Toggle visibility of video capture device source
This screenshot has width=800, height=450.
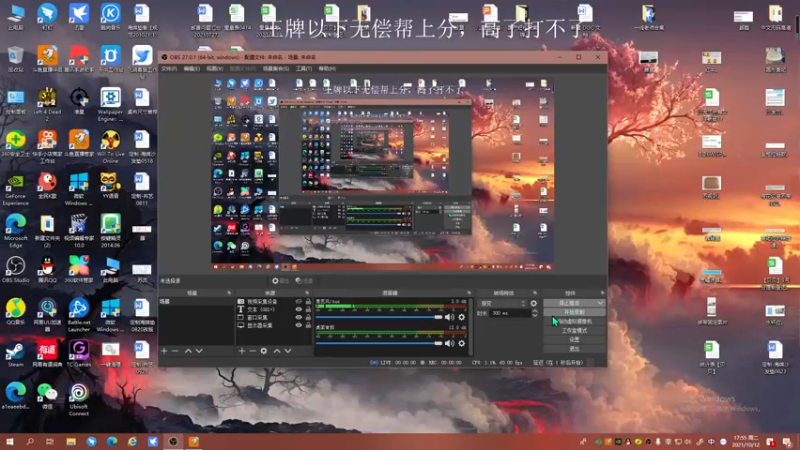(299, 302)
